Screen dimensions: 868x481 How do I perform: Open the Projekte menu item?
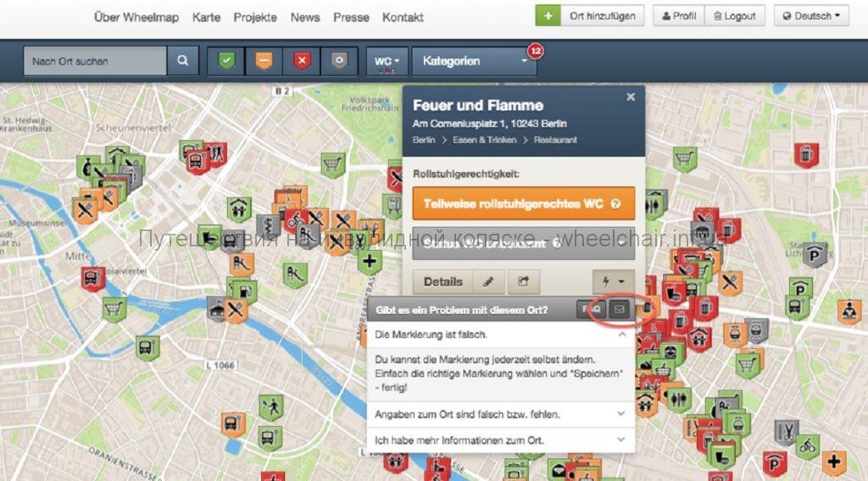(255, 17)
